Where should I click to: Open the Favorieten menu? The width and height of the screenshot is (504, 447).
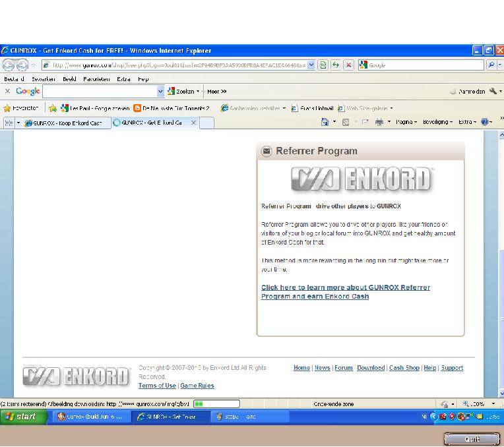[97, 79]
